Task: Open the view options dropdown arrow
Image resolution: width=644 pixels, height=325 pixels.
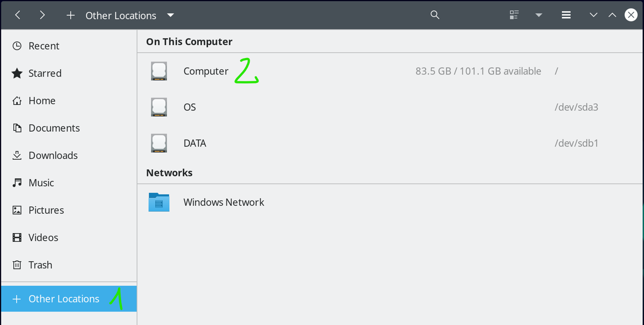Action: 539,15
